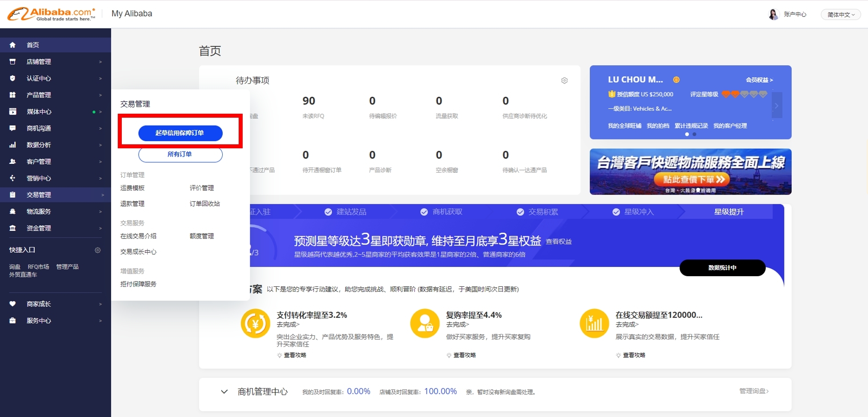Screen dimensions: 868x417
Task: Open 所有订单 to view all orders
Action: (x=180, y=155)
